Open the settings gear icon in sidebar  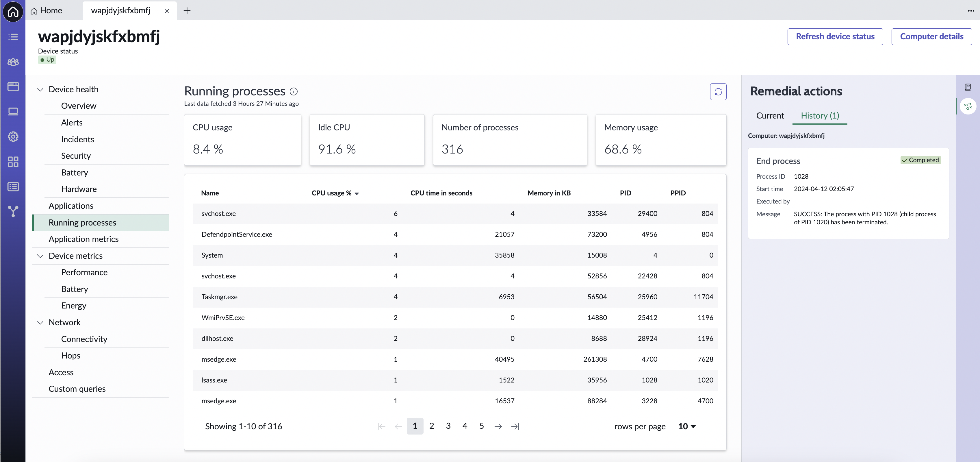13,137
